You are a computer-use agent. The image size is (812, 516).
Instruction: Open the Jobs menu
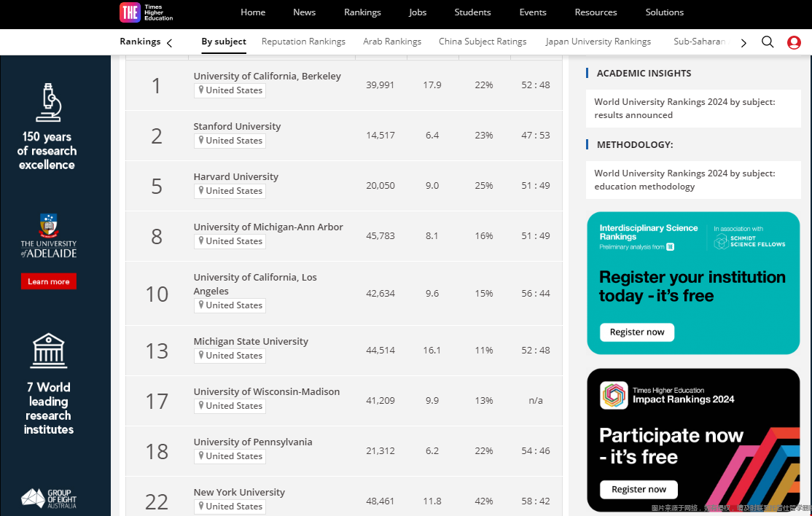click(418, 12)
